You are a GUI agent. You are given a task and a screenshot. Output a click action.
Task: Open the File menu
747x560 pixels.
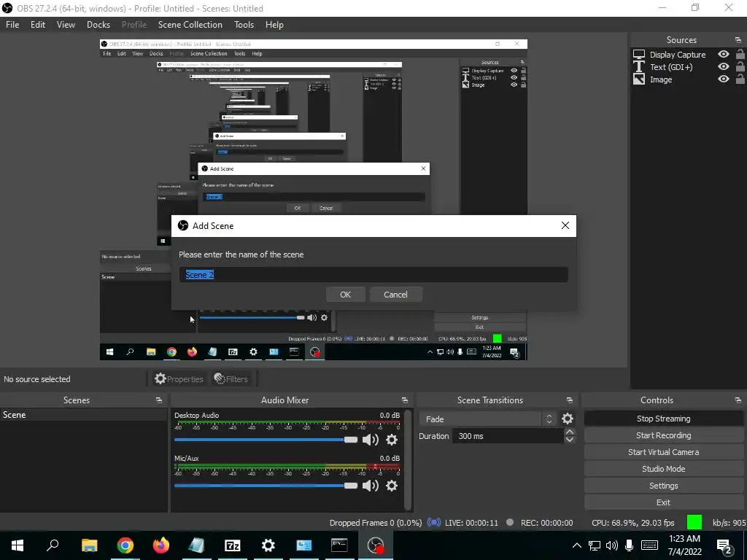pyautogui.click(x=12, y=25)
